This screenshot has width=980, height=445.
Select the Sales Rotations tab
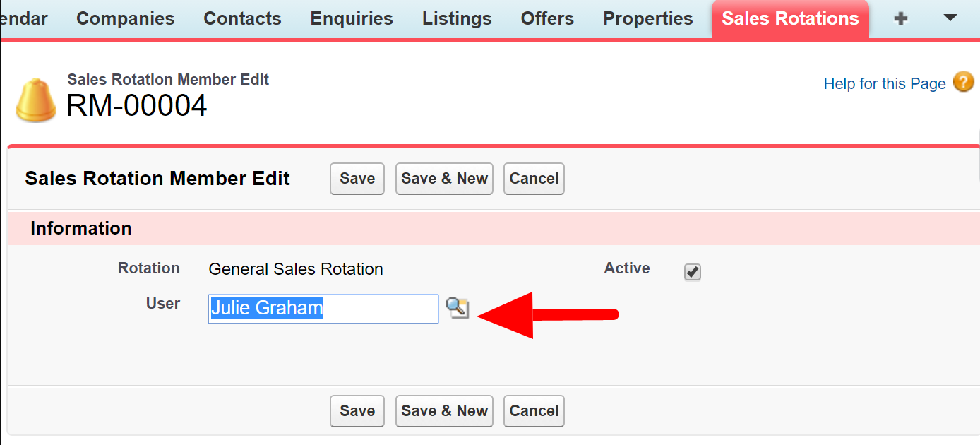[x=789, y=19]
